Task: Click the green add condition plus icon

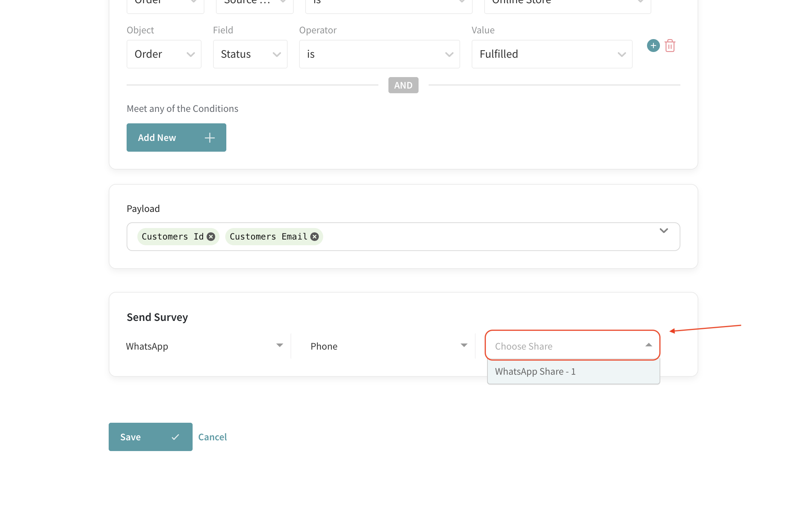Action: (x=653, y=46)
